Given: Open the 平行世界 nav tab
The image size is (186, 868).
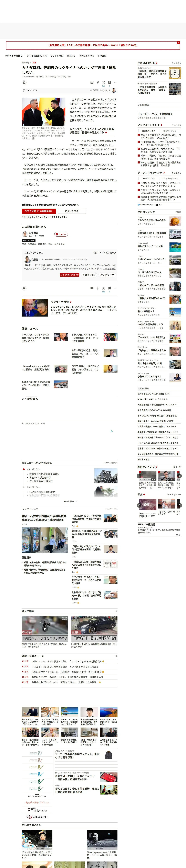Looking at the screenshot, I should tap(102, 56).
